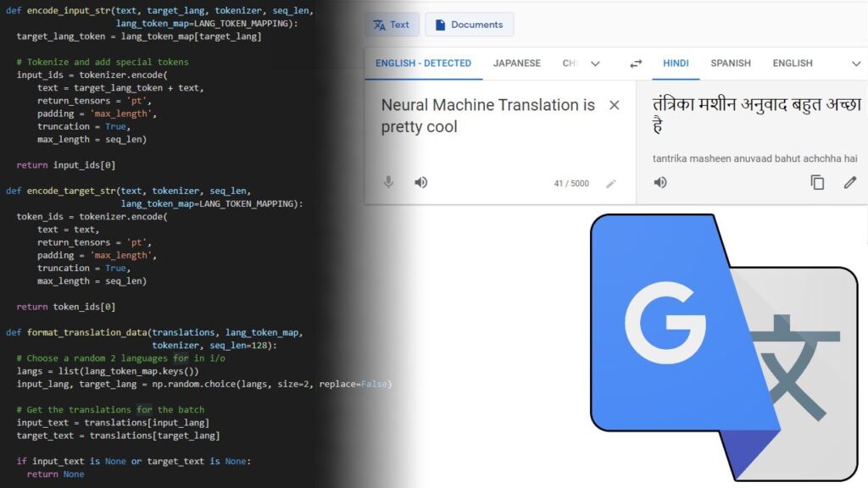Click 'input_text = translations[input_lang]' code line
Viewport: 868px width, 488px height.
pyautogui.click(x=113, y=423)
